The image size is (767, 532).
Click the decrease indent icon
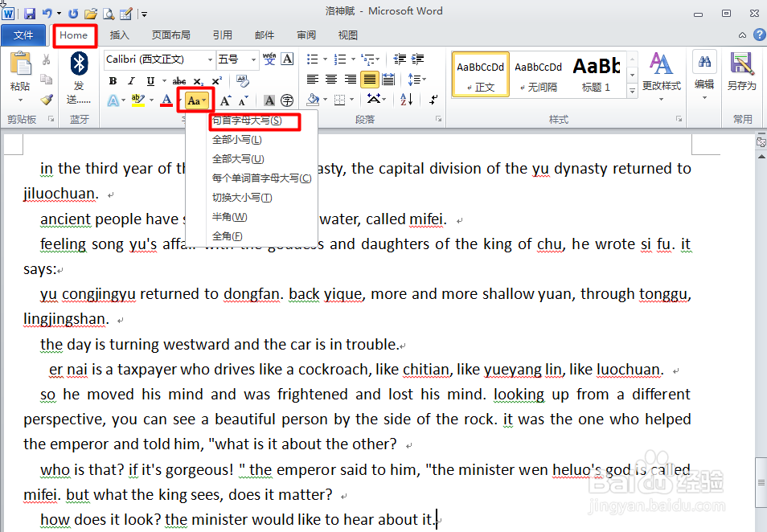(x=400, y=59)
